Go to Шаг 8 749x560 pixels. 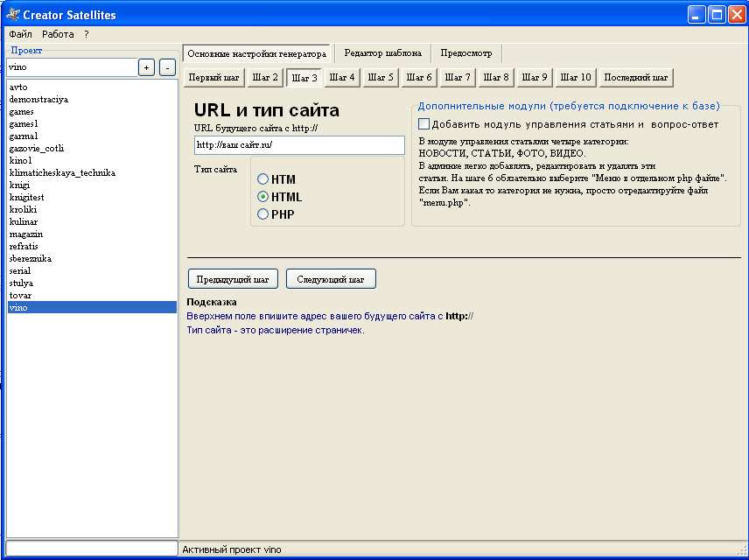[x=496, y=77]
